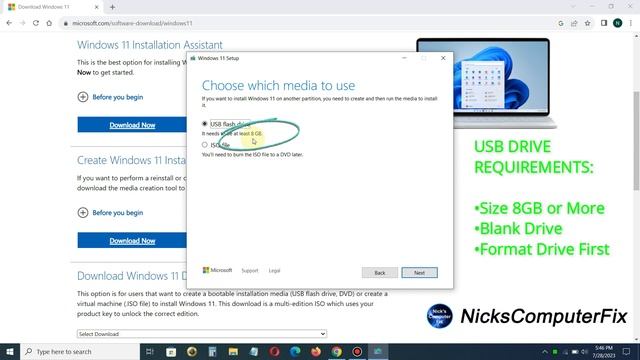This screenshot has height=360, width=640.
Task: Bookmark this page with star icon
Action: 587,23
